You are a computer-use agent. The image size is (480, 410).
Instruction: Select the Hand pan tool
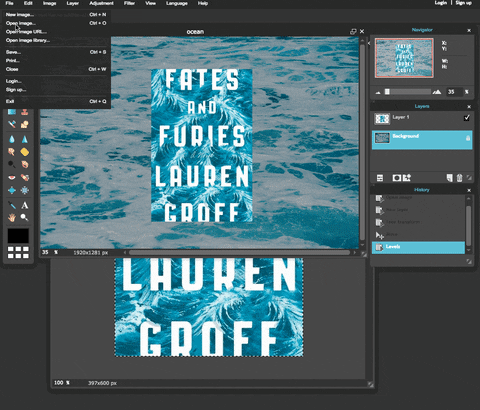coord(12,218)
